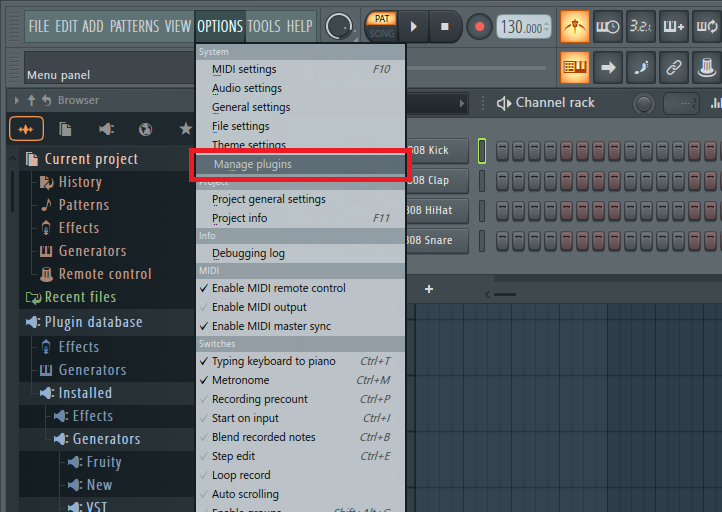Expand the Recent files folder

click(79, 297)
